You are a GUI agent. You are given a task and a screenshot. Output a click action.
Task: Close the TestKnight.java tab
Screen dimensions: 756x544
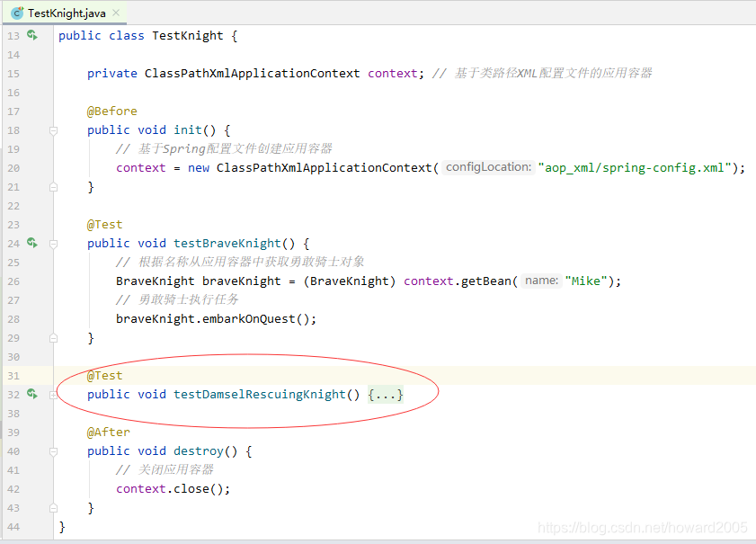(x=116, y=13)
